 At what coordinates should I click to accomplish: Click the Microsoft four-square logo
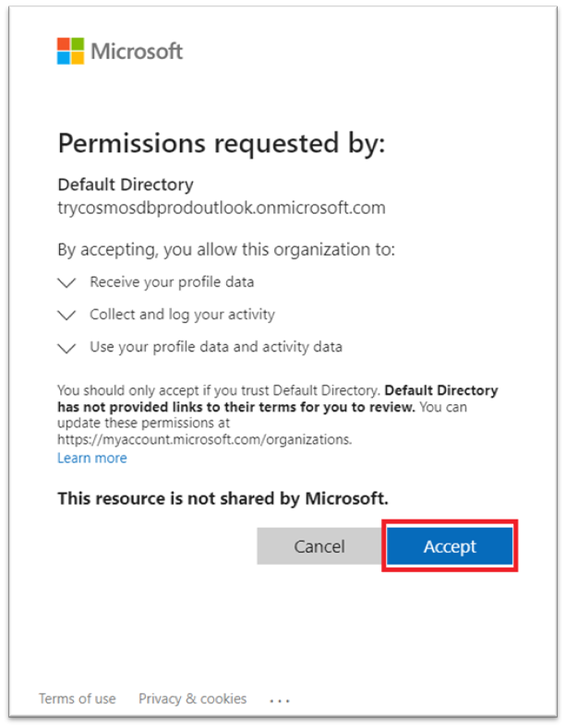[70, 51]
